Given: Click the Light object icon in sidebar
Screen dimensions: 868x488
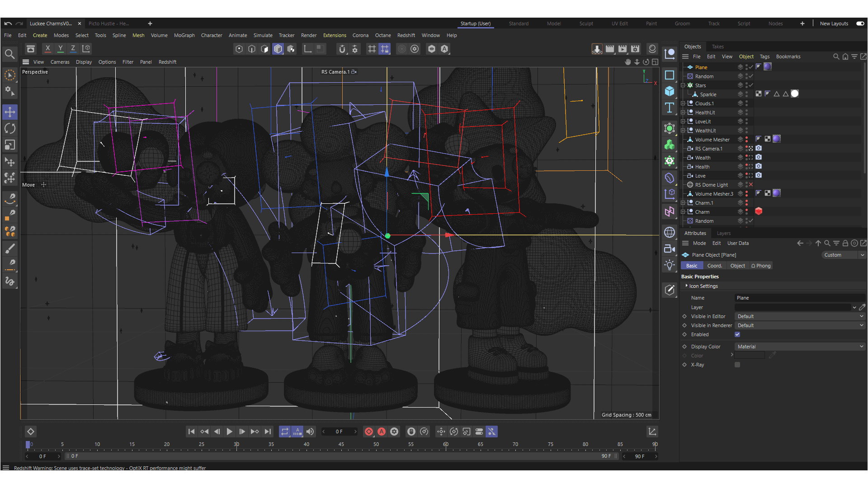Looking at the screenshot, I should [x=670, y=265].
